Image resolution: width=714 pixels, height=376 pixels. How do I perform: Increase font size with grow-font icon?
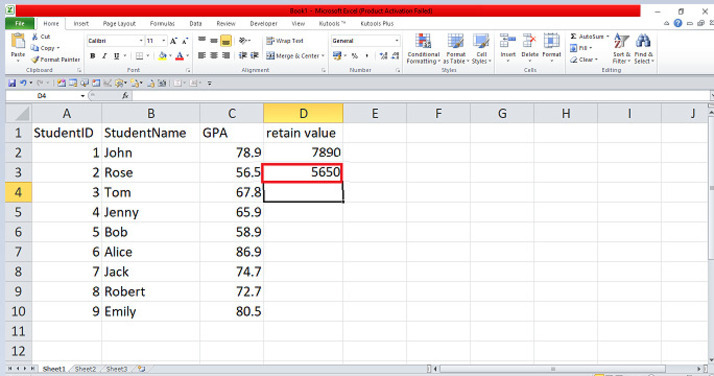click(173, 41)
